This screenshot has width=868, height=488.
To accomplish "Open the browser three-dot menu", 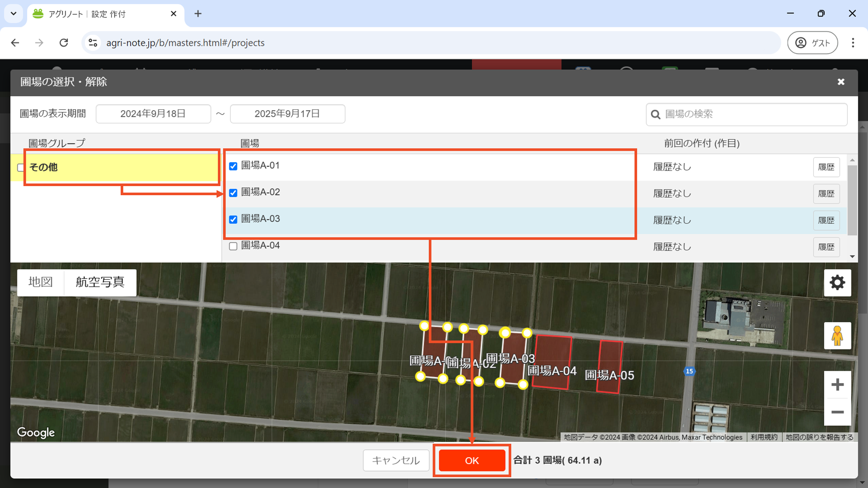I will click(x=853, y=43).
